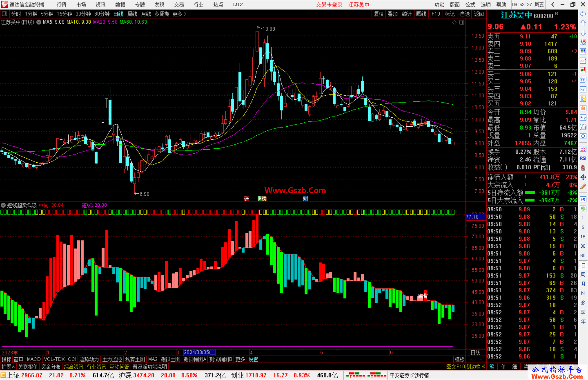Open the 多周期 multi-period option

coord(162,14)
